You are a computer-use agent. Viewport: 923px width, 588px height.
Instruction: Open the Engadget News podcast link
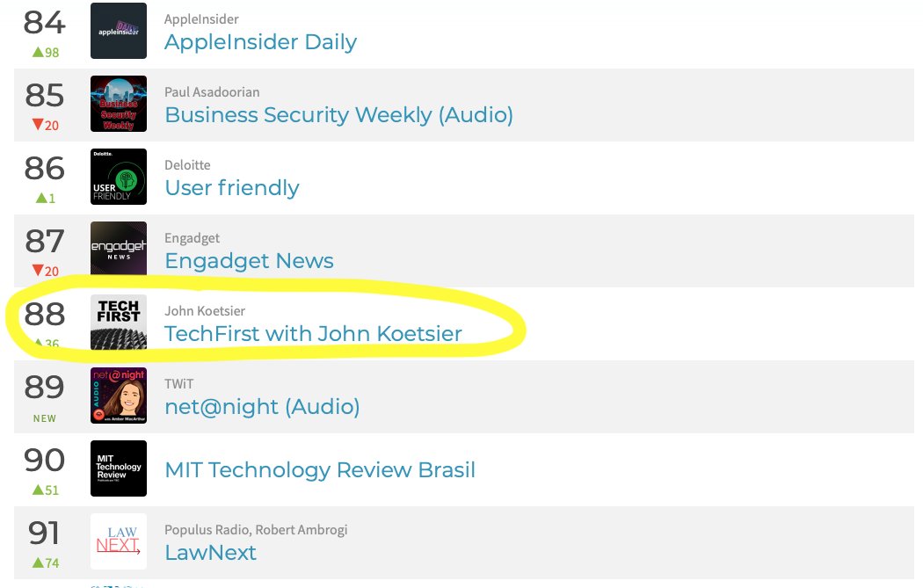[249, 261]
